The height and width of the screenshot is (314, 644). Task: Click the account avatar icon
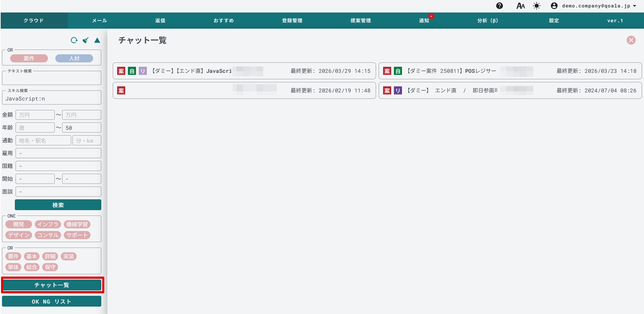pos(554,6)
